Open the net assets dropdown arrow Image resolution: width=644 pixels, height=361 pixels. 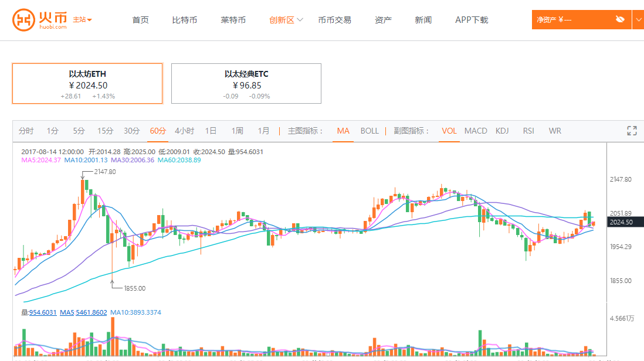[638, 19]
